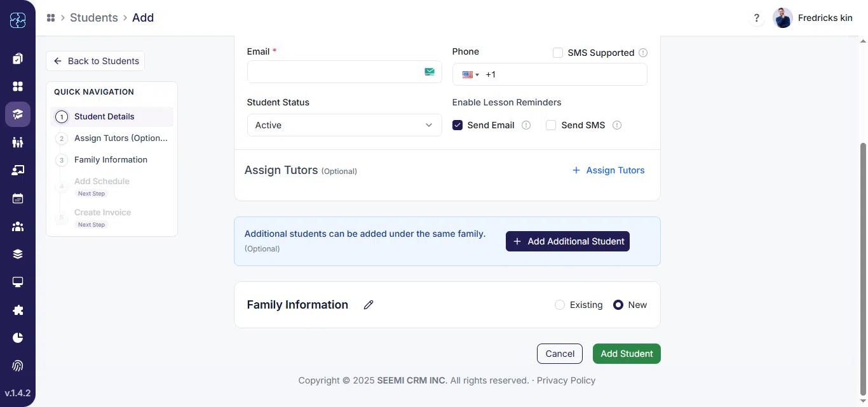Click the Fredricks kin username text
The height and width of the screenshot is (407, 868).
point(825,18)
